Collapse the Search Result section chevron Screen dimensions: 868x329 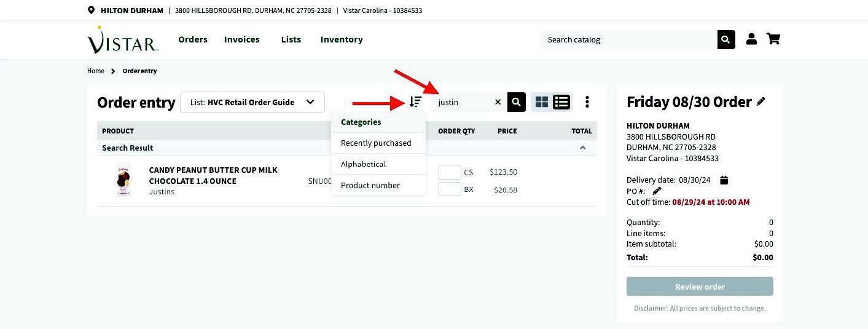(583, 148)
